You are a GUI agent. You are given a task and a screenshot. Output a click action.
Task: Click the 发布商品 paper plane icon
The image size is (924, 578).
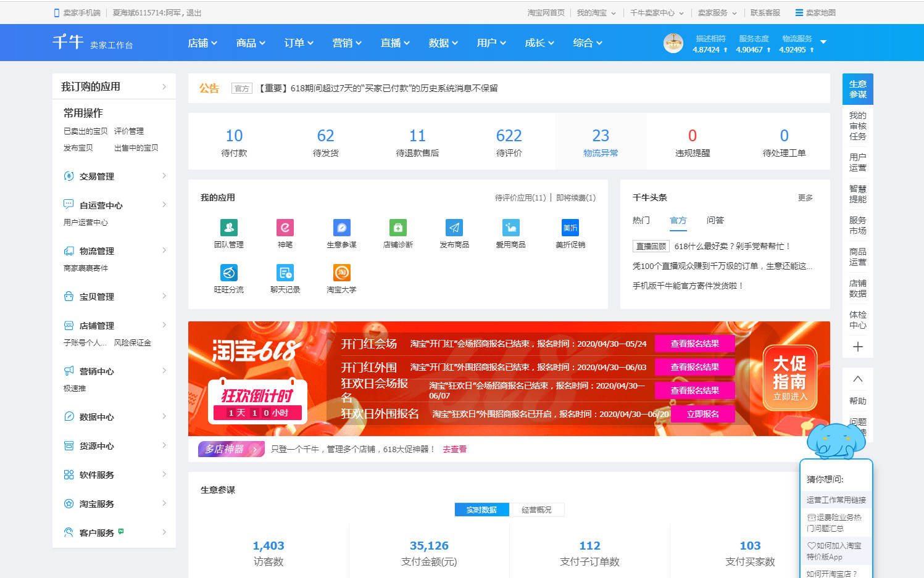(x=454, y=228)
